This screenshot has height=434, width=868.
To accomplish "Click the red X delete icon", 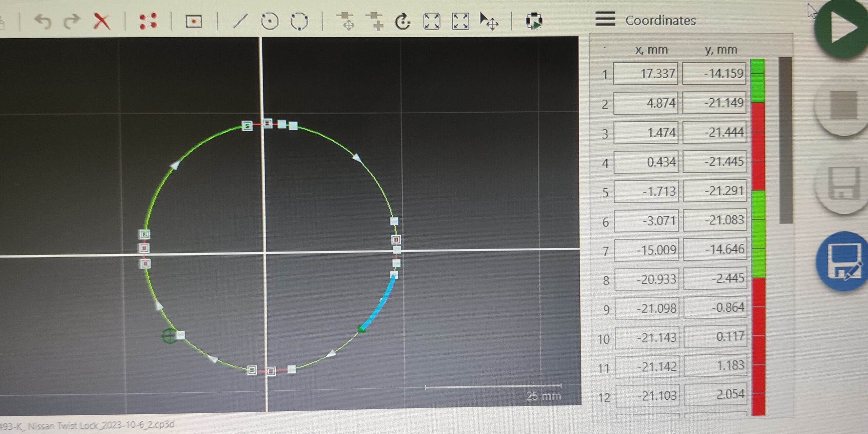I will 102,22.
